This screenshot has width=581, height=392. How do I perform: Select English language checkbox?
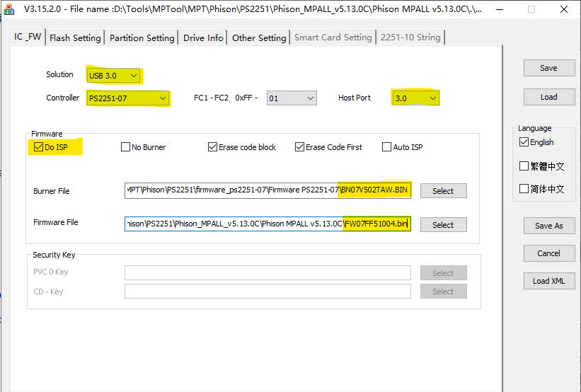524,142
